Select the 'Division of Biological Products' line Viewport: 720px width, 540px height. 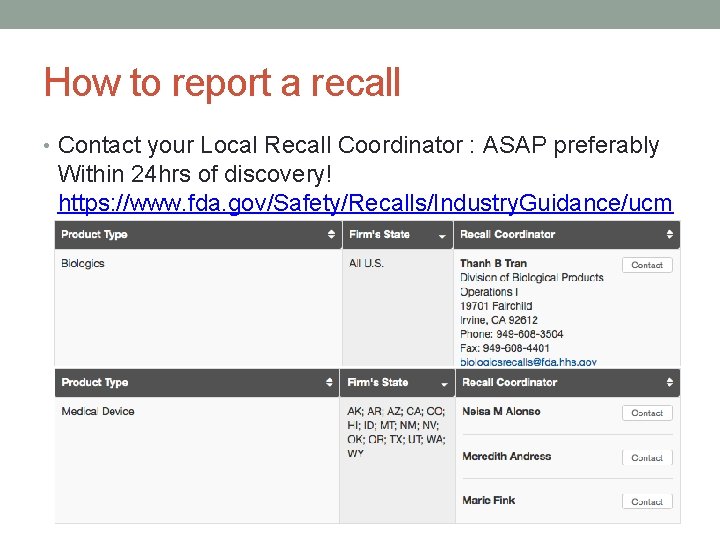point(532,277)
